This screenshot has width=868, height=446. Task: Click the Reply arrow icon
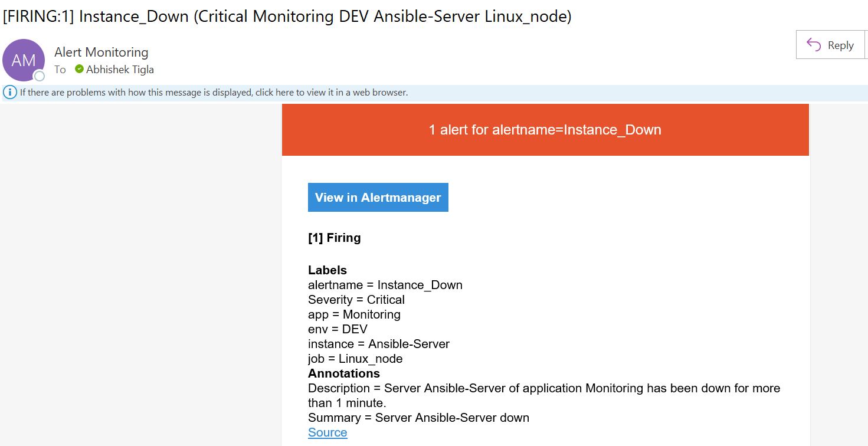[813, 44]
